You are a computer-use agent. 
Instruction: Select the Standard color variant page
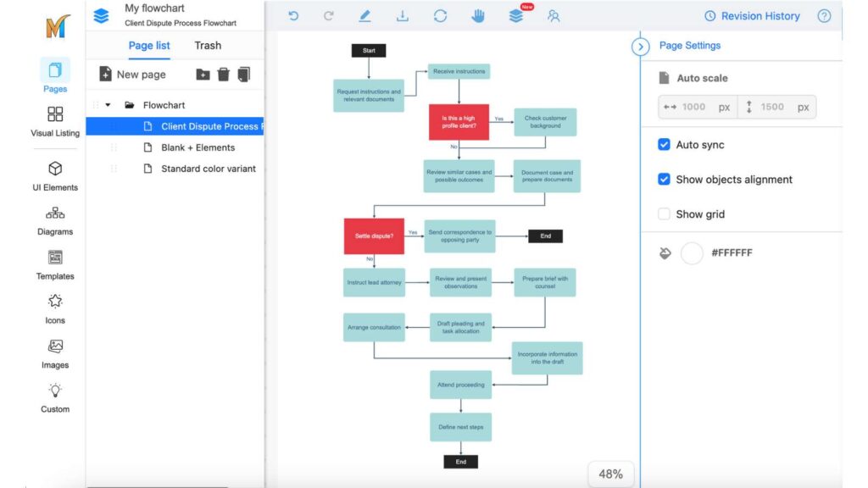coord(208,169)
